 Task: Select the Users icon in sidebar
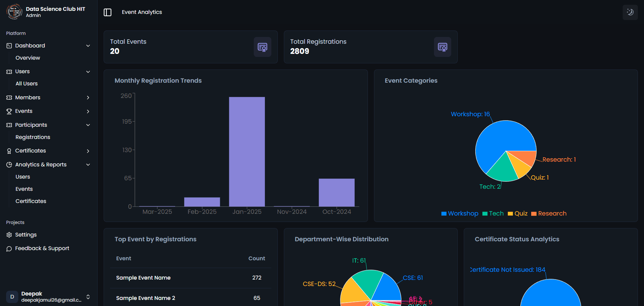point(8,72)
